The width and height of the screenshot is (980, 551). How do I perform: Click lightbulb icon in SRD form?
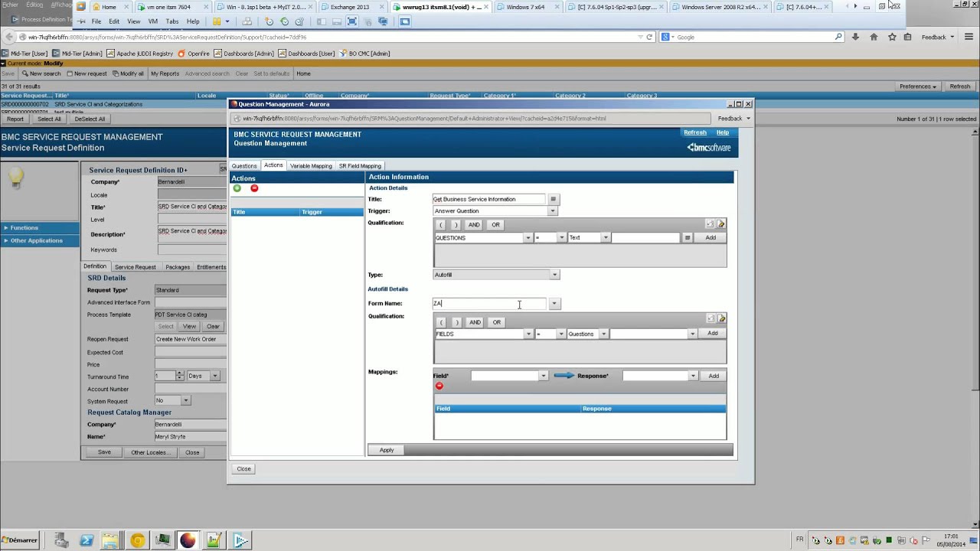(x=16, y=178)
